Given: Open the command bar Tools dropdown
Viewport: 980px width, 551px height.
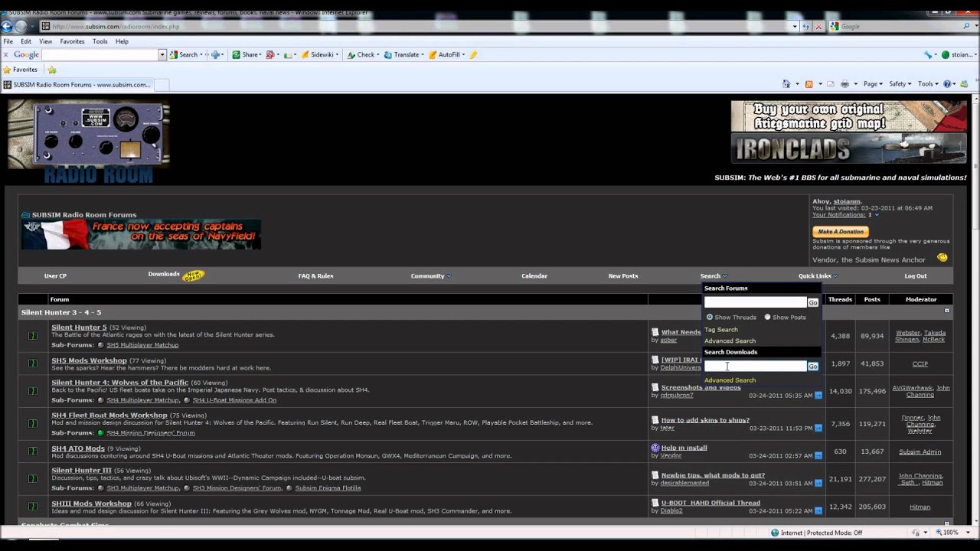Looking at the screenshot, I should click(928, 84).
